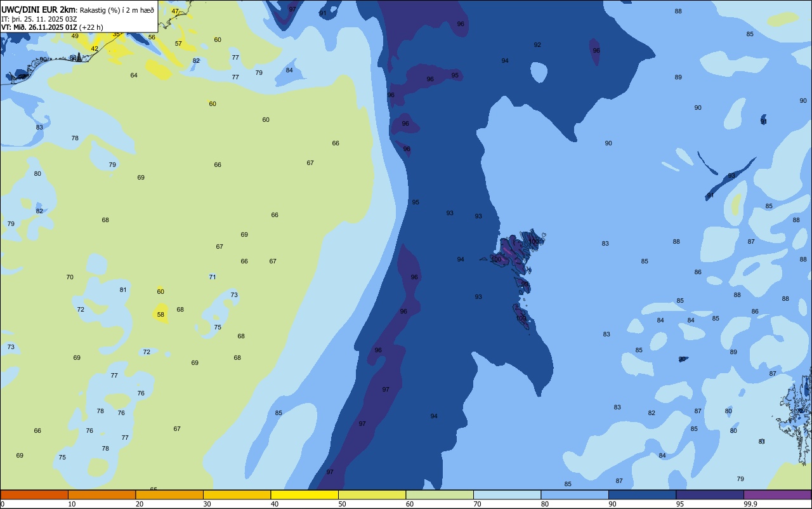The width and height of the screenshot is (812, 509).
Task: Pick the pale yellow 50–60 legend swatch
Action: (x=372, y=494)
